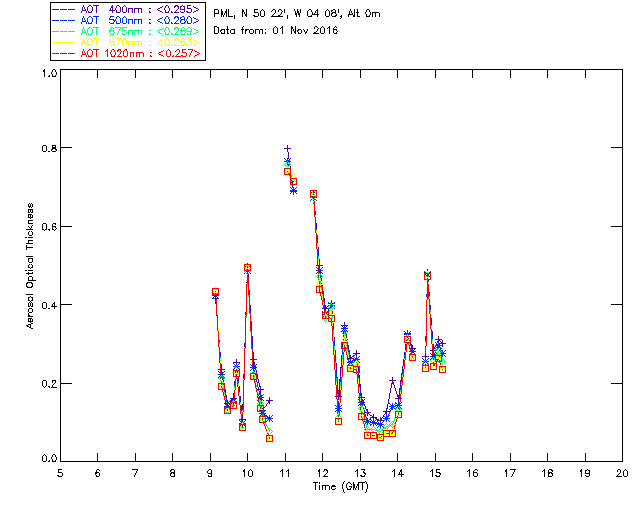Click the 'AOT 500nm : <0.280>' legend entry
The width and height of the screenshot is (640, 512).
[x=127, y=20]
